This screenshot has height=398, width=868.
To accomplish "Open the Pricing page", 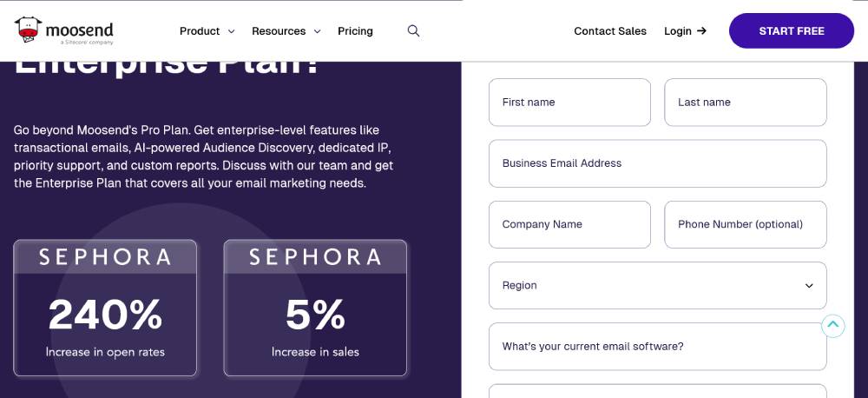I will coord(355,31).
